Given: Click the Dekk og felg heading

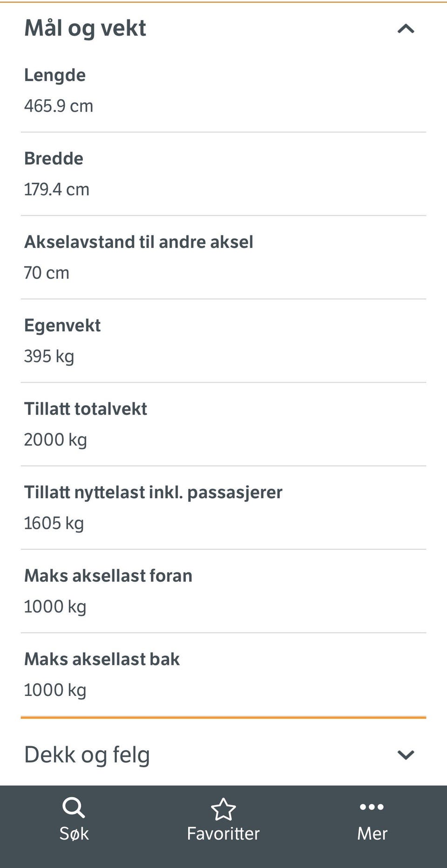Looking at the screenshot, I should tap(87, 754).
